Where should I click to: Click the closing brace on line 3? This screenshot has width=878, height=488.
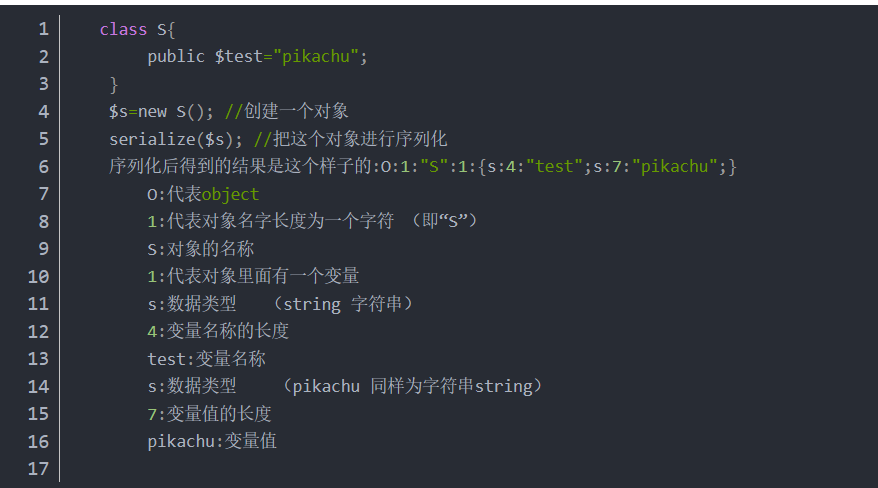coord(114,85)
